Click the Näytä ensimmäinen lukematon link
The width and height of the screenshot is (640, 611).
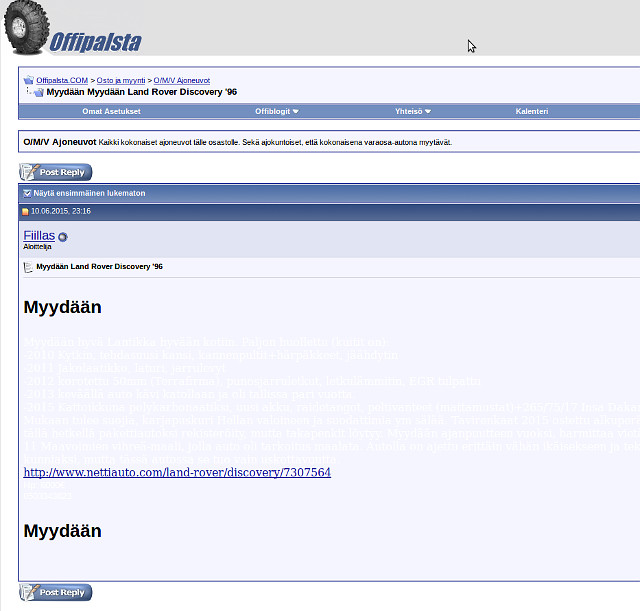point(89,193)
